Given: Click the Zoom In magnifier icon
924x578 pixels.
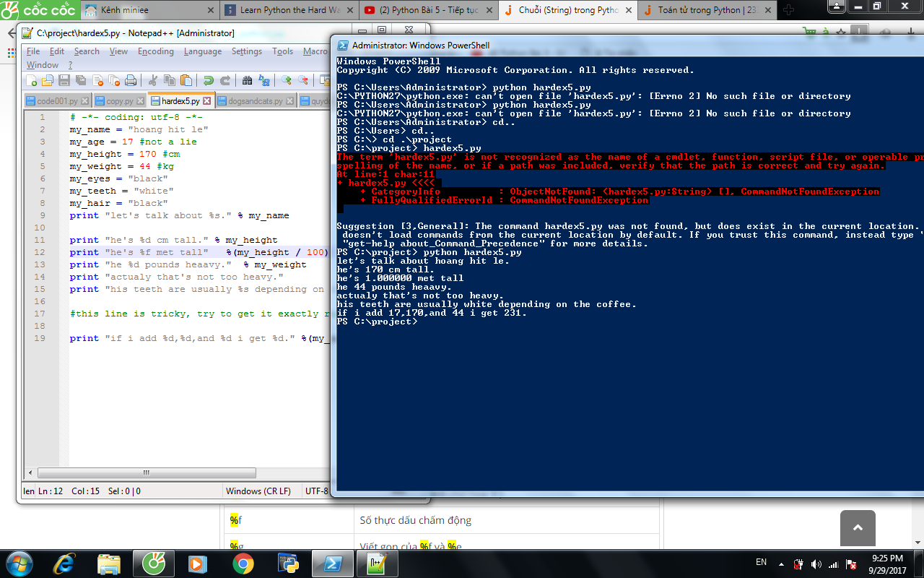Looking at the screenshot, I should [x=287, y=80].
